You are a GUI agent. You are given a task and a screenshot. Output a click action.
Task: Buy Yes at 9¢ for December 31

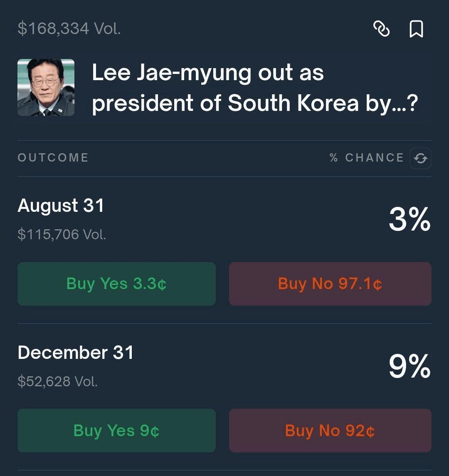click(x=117, y=430)
